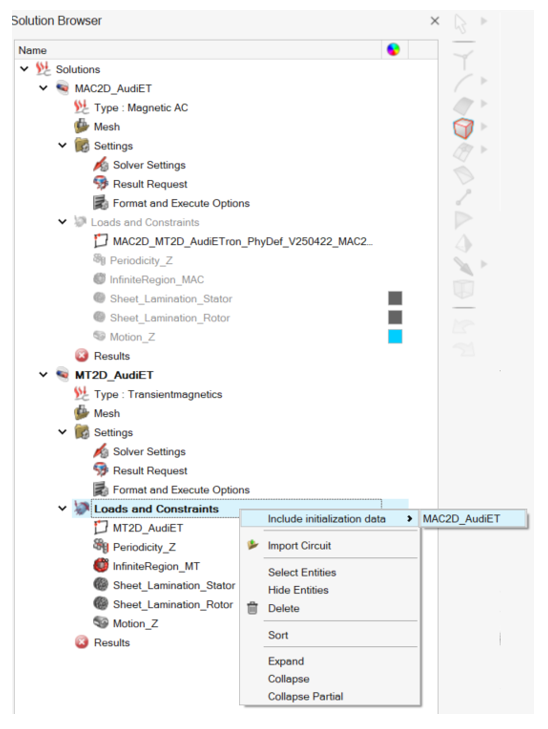Click the Sheet_Lamination_Rotor gray color swatch

(x=395, y=318)
